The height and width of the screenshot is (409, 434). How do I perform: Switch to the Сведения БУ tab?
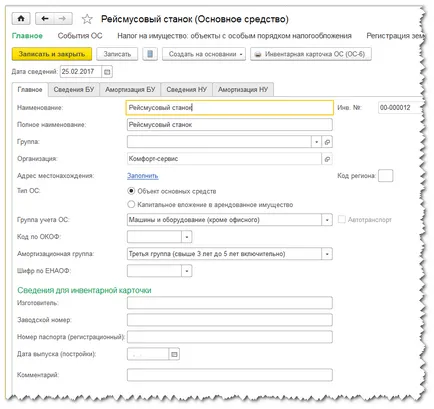[74, 90]
